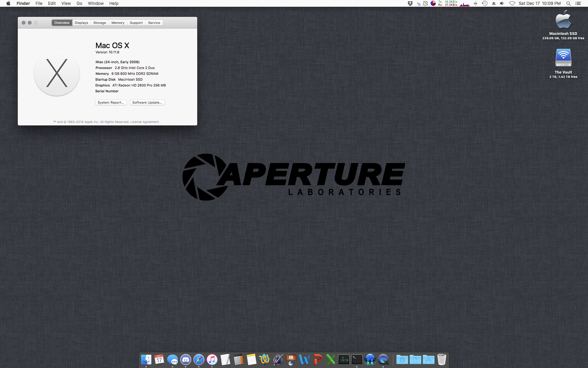588x368 pixels.
Task: Open Microsoft PowerPoint from the Dock
Action: pos(317,359)
